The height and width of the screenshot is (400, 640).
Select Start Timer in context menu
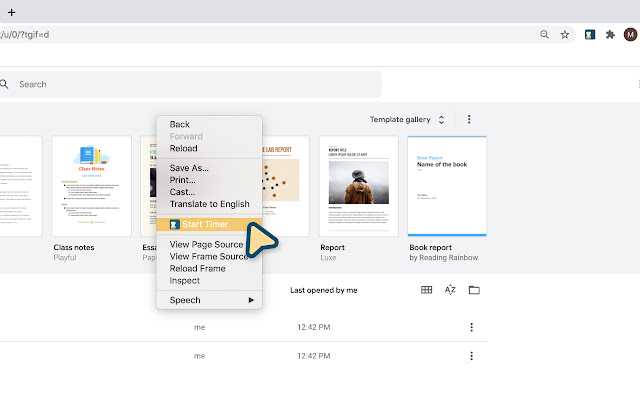(x=204, y=224)
